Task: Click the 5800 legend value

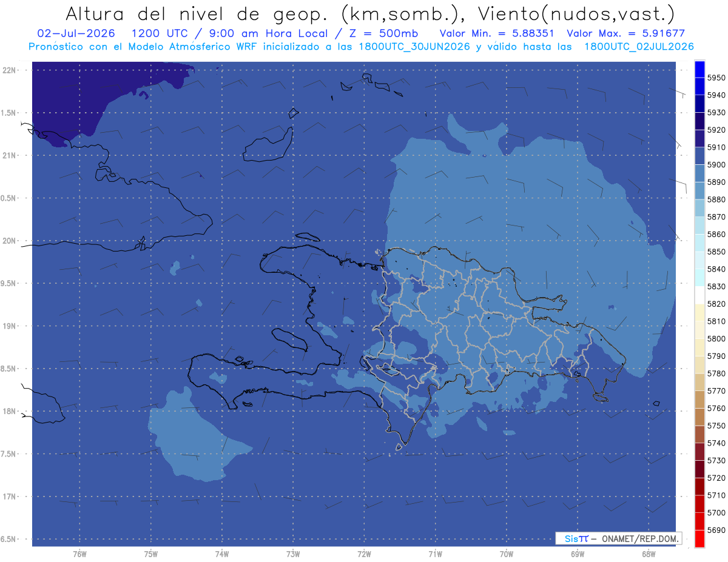Action: (x=716, y=338)
